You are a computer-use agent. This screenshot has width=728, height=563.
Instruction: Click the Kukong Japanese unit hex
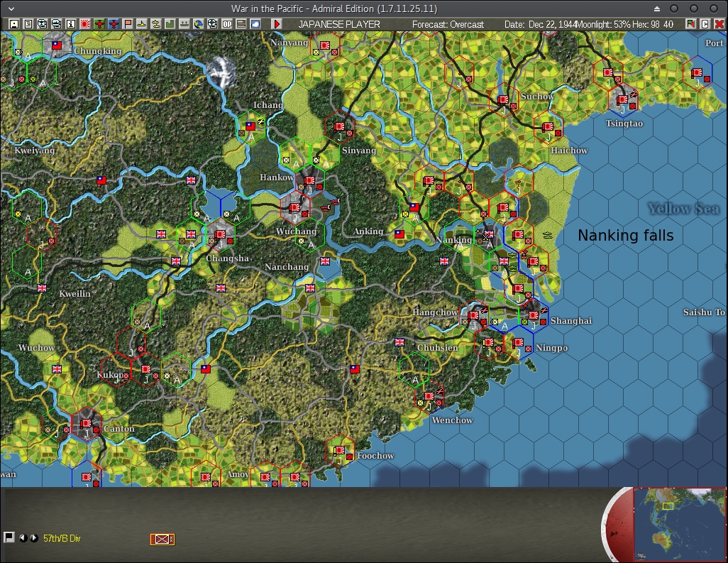coord(145,370)
